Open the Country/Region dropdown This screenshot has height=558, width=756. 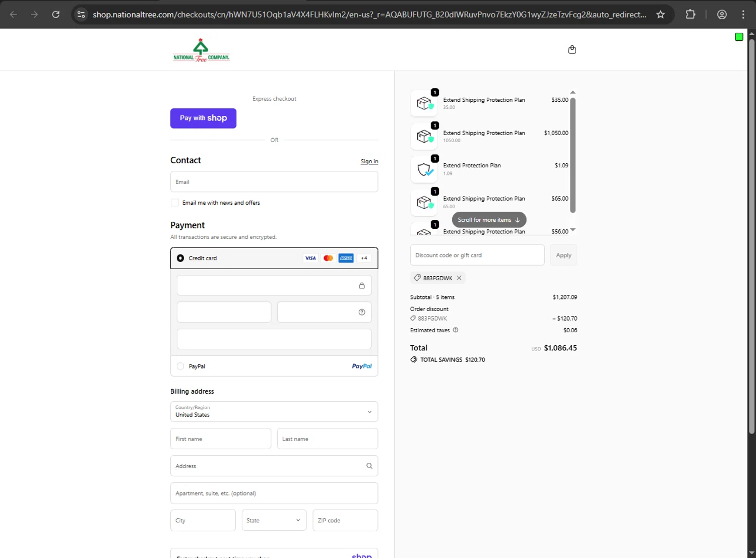pos(274,412)
